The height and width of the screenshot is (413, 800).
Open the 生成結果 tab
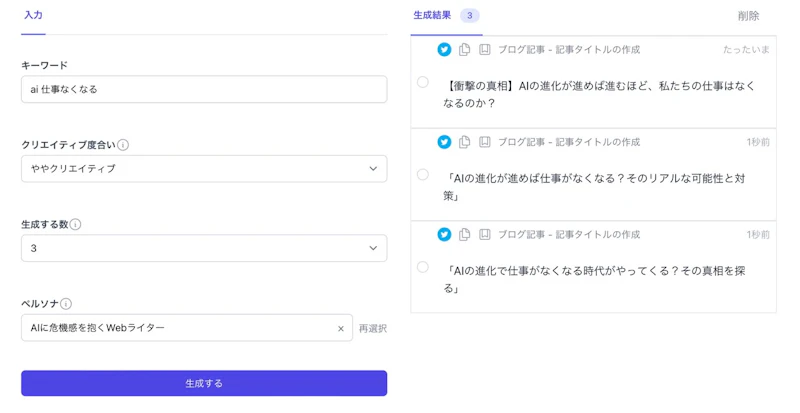point(432,15)
